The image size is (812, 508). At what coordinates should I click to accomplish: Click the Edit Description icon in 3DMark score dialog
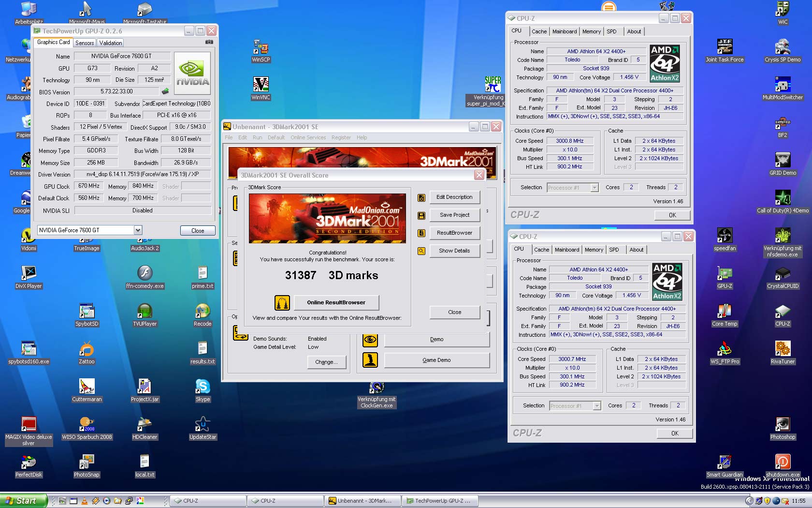point(421,197)
